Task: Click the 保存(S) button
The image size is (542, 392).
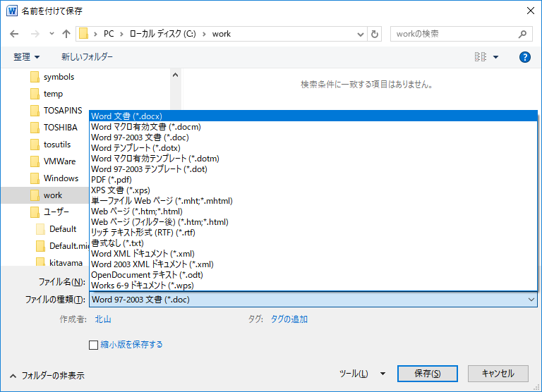Action: 428,374
